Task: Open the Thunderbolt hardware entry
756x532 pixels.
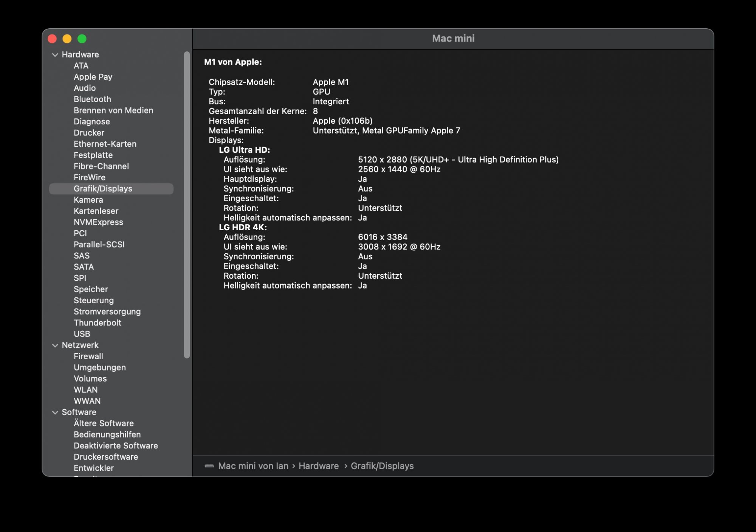Action: pyautogui.click(x=97, y=323)
